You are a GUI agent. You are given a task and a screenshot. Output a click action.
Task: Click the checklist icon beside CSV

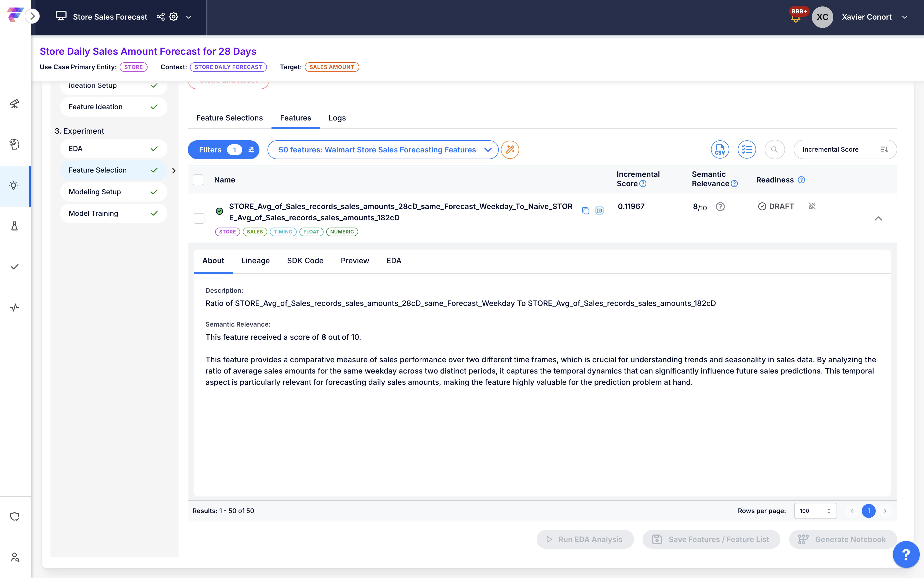click(x=746, y=149)
